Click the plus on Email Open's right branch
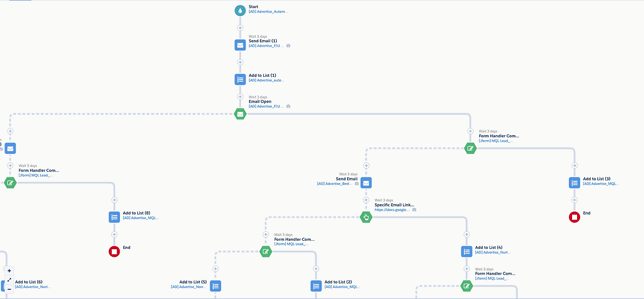Screen dimensions: 644x299 click(x=470, y=131)
